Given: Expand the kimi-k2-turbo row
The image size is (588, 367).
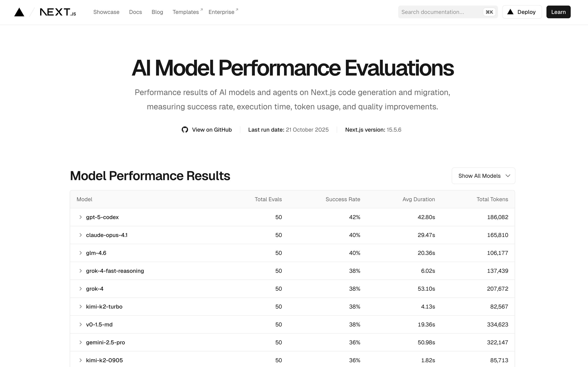Looking at the screenshot, I should click(x=81, y=307).
